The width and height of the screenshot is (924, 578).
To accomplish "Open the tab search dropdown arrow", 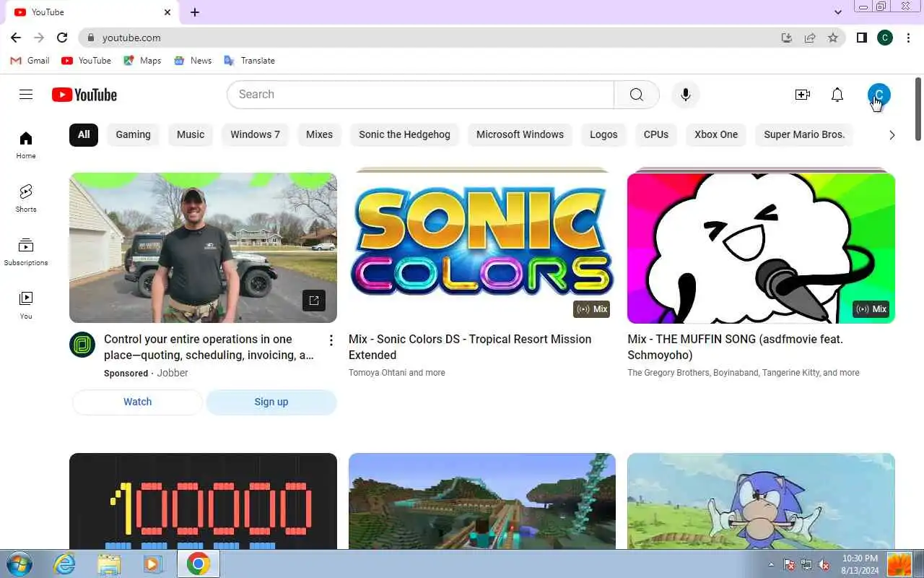I will point(837,12).
